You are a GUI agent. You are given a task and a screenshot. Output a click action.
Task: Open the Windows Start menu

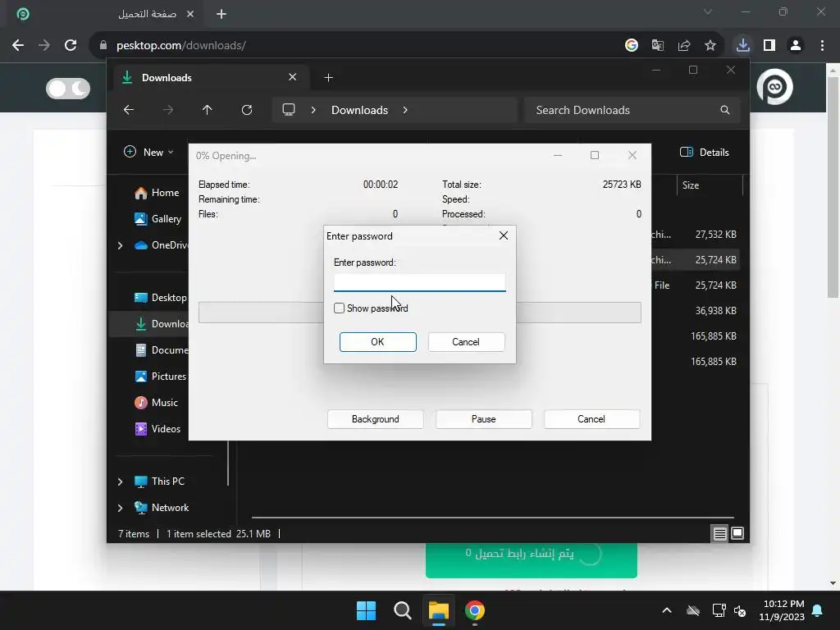pos(367,610)
